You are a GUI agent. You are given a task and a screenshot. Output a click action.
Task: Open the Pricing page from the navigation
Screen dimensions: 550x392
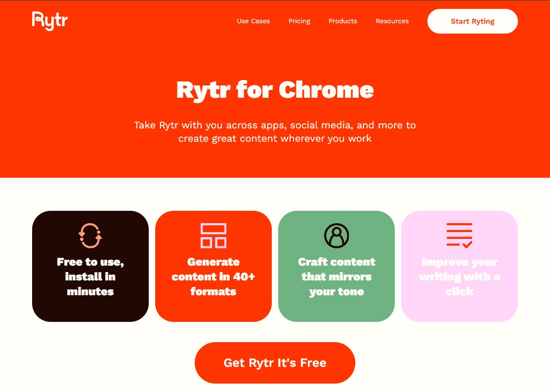click(299, 21)
